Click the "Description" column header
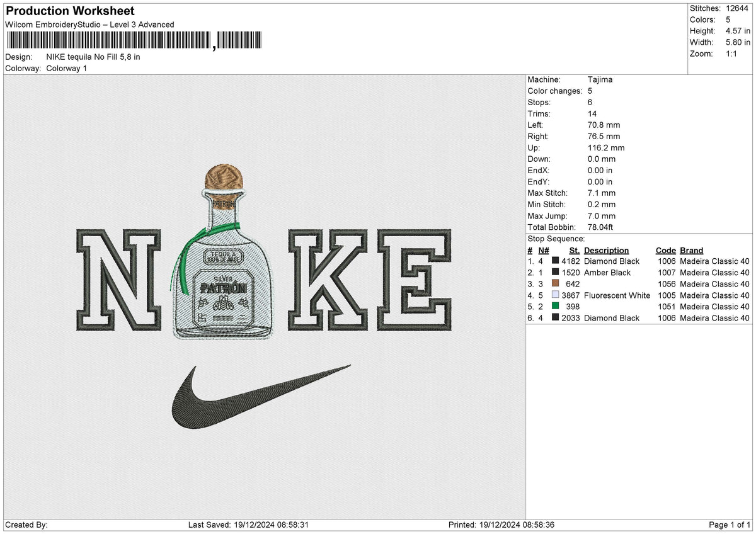This screenshot has height=534, width=756. tap(607, 250)
